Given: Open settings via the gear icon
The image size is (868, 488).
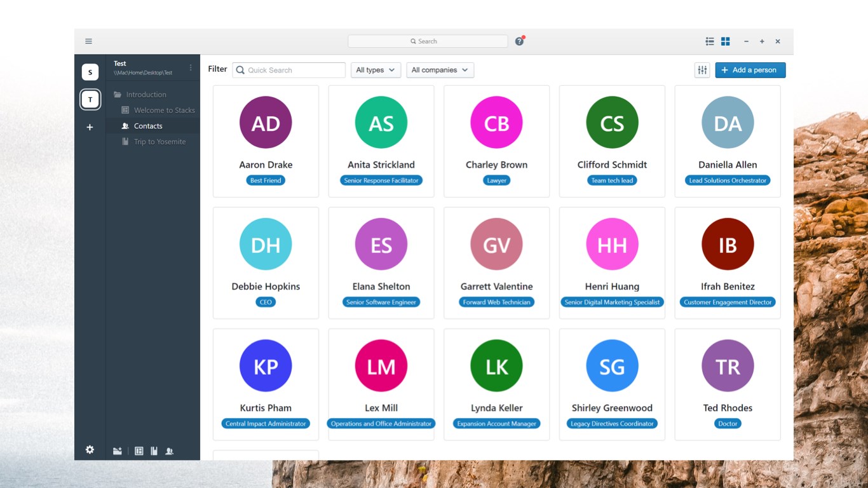Looking at the screenshot, I should (90, 450).
